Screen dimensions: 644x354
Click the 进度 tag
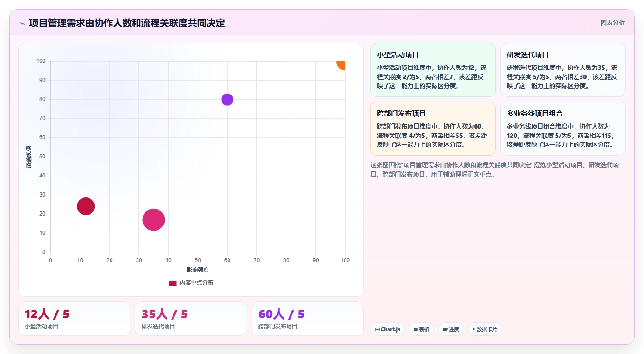(x=451, y=329)
